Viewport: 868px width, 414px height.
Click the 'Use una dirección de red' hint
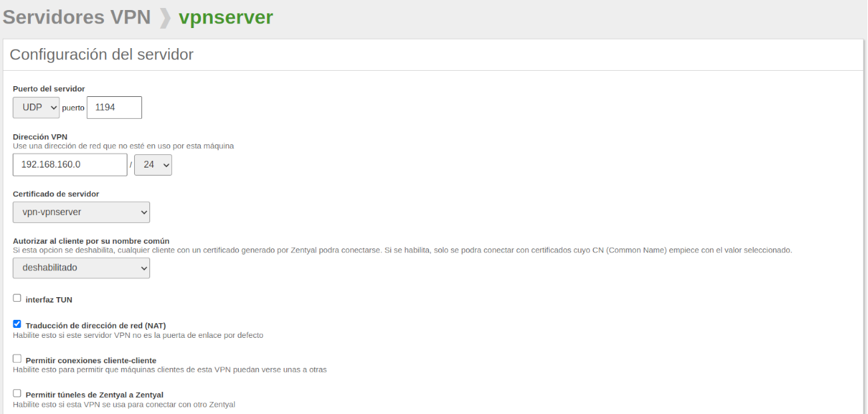(123, 146)
